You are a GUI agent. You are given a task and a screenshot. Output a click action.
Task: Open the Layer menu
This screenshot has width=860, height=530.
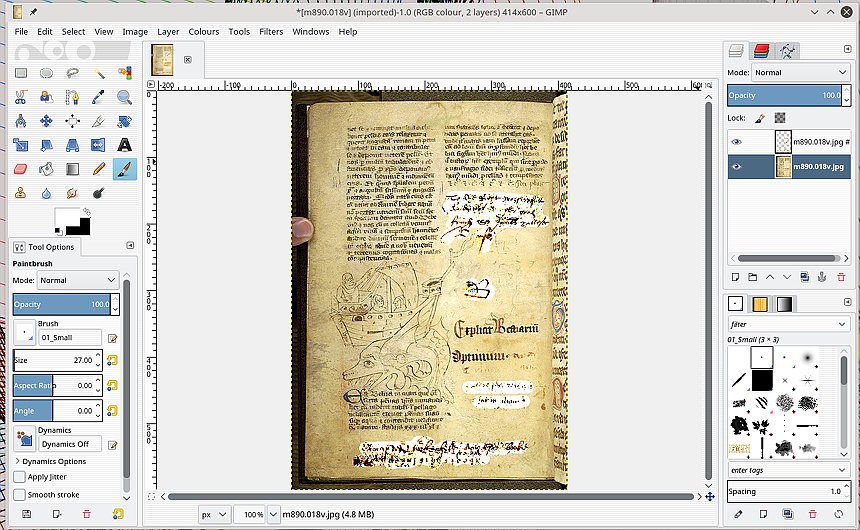click(x=168, y=31)
